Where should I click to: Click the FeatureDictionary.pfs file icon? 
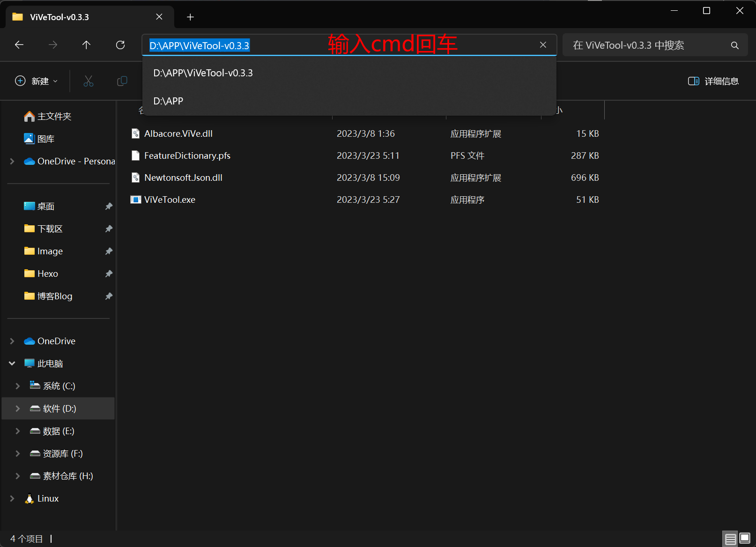[135, 155]
